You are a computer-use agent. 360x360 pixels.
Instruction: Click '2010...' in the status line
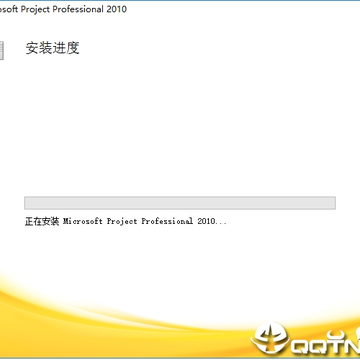[x=212, y=221]
